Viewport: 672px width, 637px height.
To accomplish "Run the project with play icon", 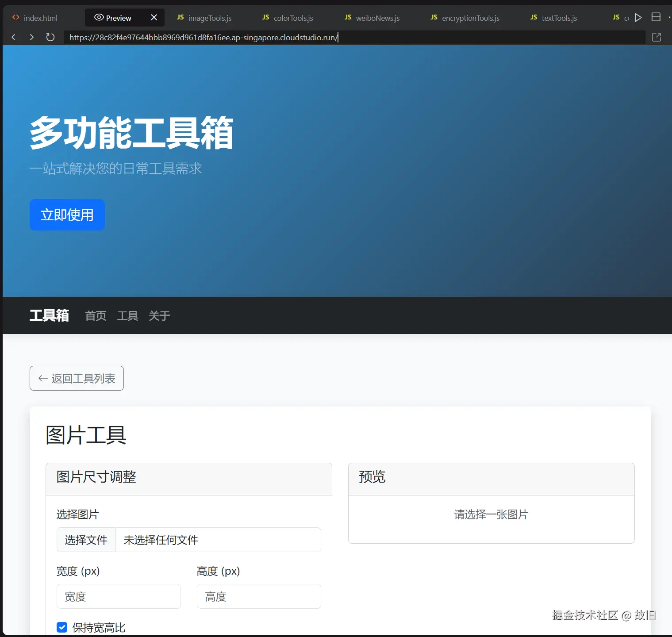I will click(x=638, y=18).
